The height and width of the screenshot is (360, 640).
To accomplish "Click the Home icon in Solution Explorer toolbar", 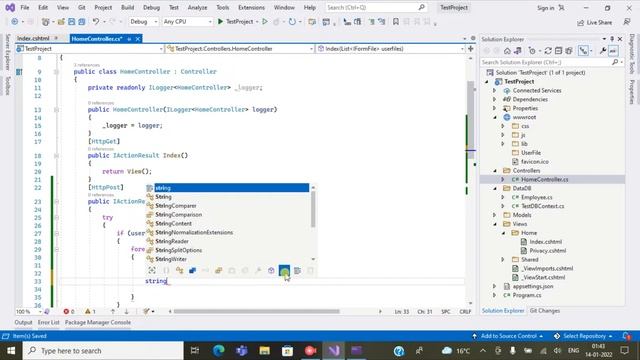I will tap(507, 51).
